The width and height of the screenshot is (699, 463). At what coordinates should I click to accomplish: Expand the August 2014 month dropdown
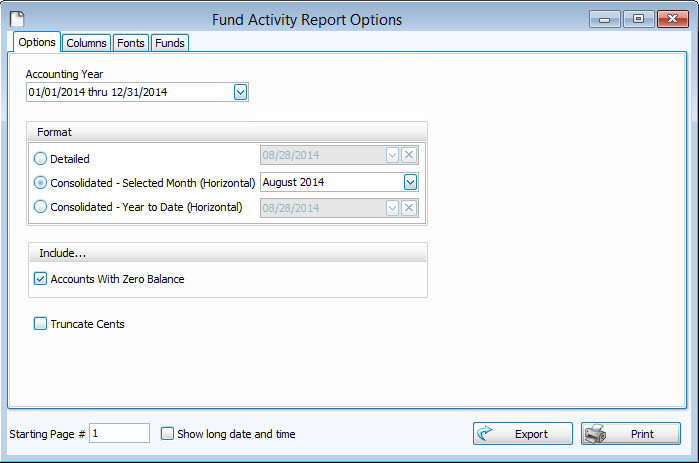(409, 182)
